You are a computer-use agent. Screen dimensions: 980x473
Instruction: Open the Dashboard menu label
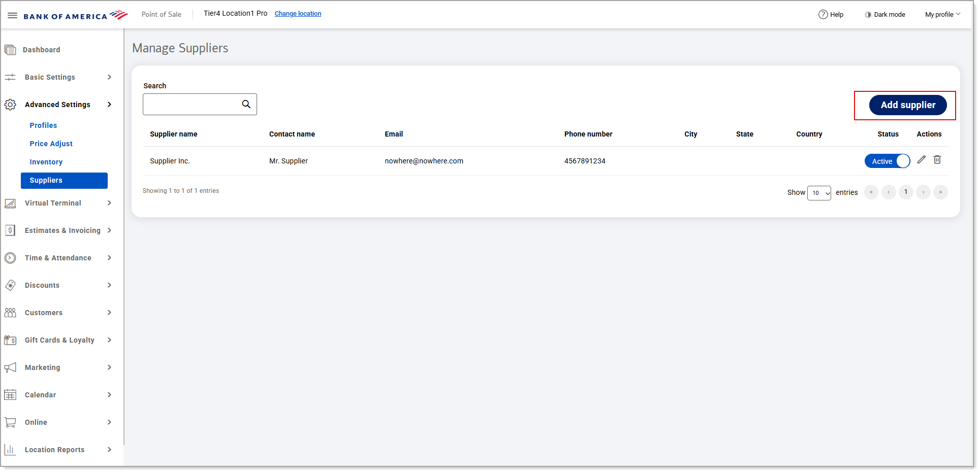click(x=41, y=50)
